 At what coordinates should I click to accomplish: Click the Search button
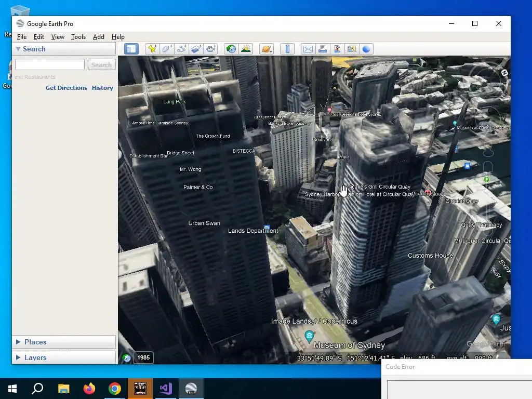point(101,64)
